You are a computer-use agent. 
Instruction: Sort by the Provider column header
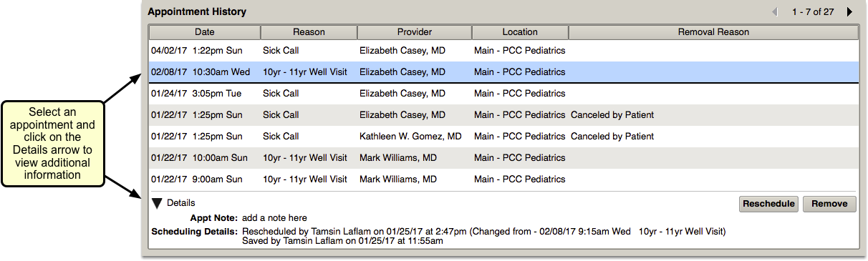point(415,32)
